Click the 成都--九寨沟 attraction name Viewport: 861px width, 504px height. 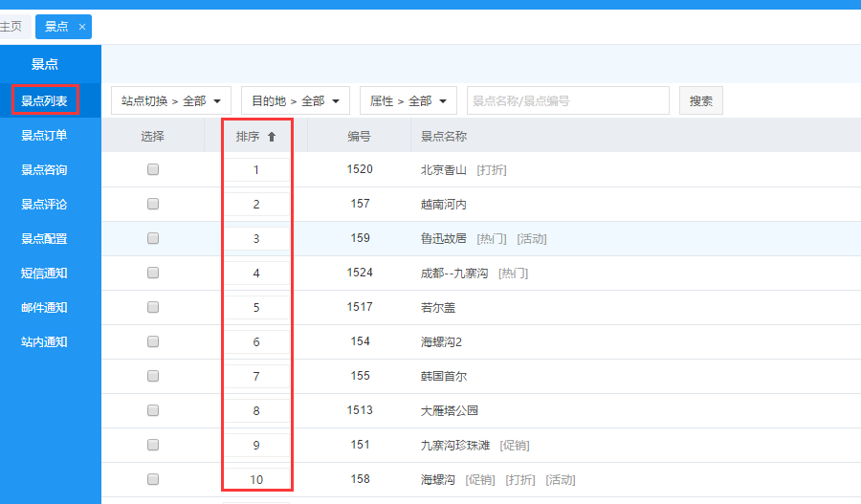tap(454, 274)
